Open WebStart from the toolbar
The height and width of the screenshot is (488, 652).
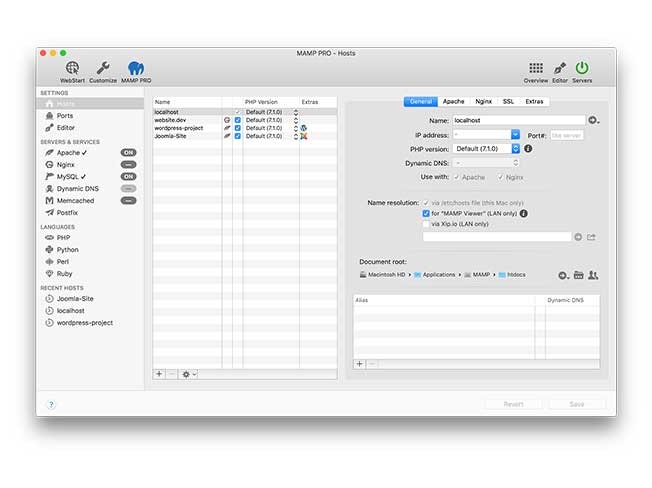click(72, 71)
